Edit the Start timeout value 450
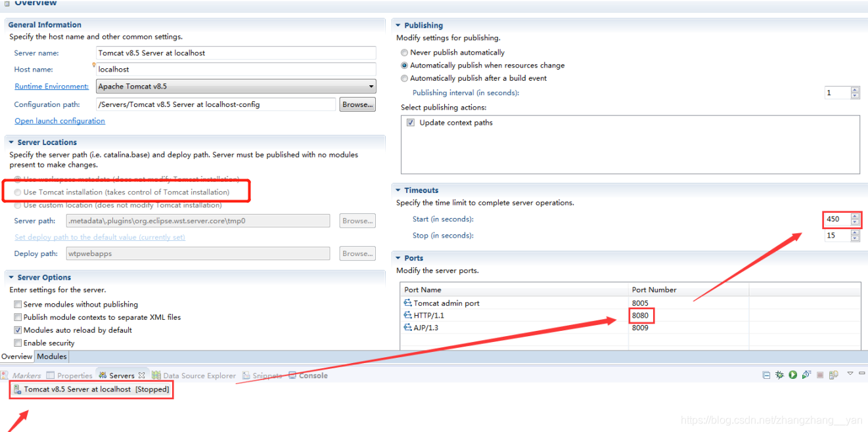 [x=837, y=219]
